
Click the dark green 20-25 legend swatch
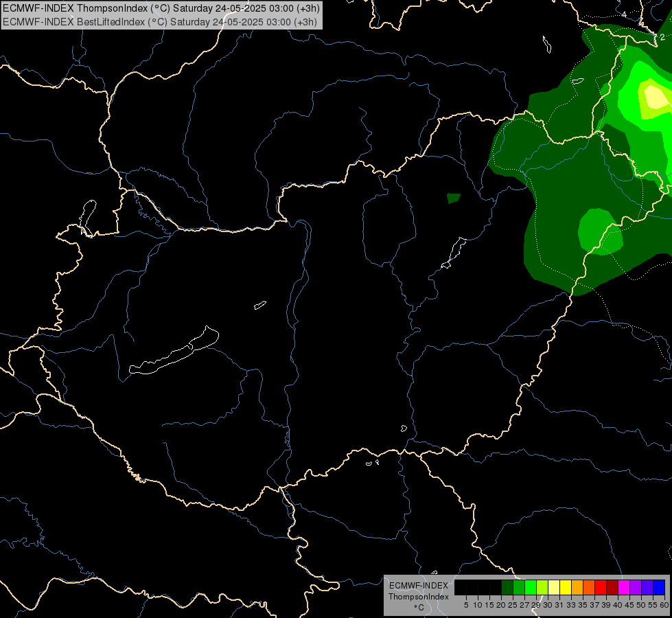click(x=507, y=587)
